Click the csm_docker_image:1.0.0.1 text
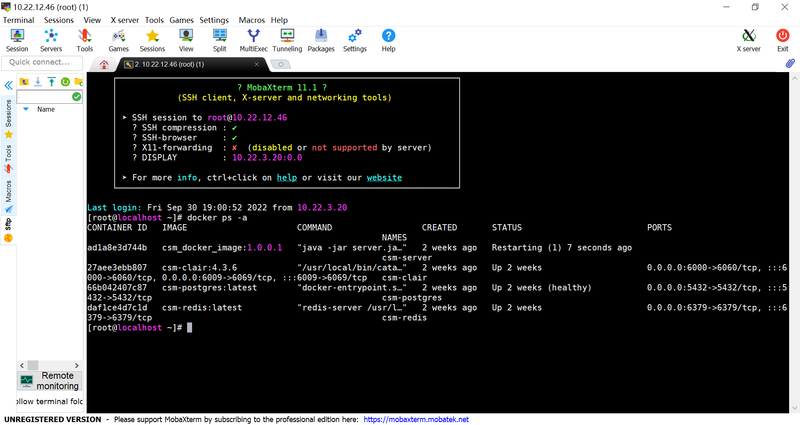The width and height of the screenshot is (800, 425). (x=222, y=247)
